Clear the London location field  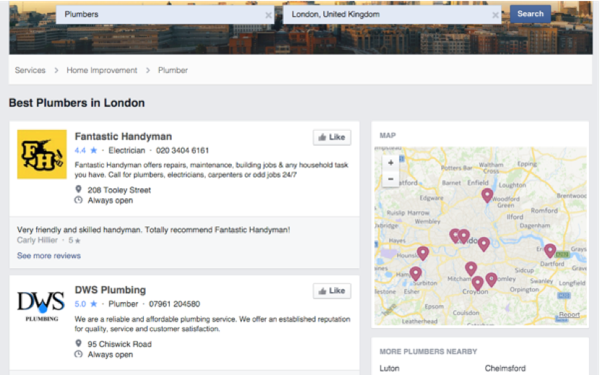[x=495, y=15]
